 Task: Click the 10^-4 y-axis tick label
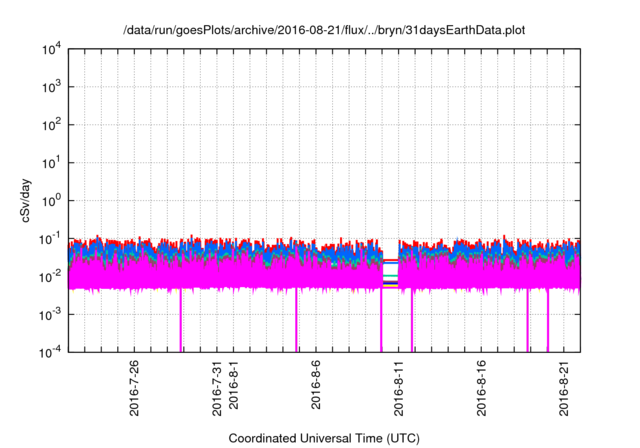tap(50, 352)
